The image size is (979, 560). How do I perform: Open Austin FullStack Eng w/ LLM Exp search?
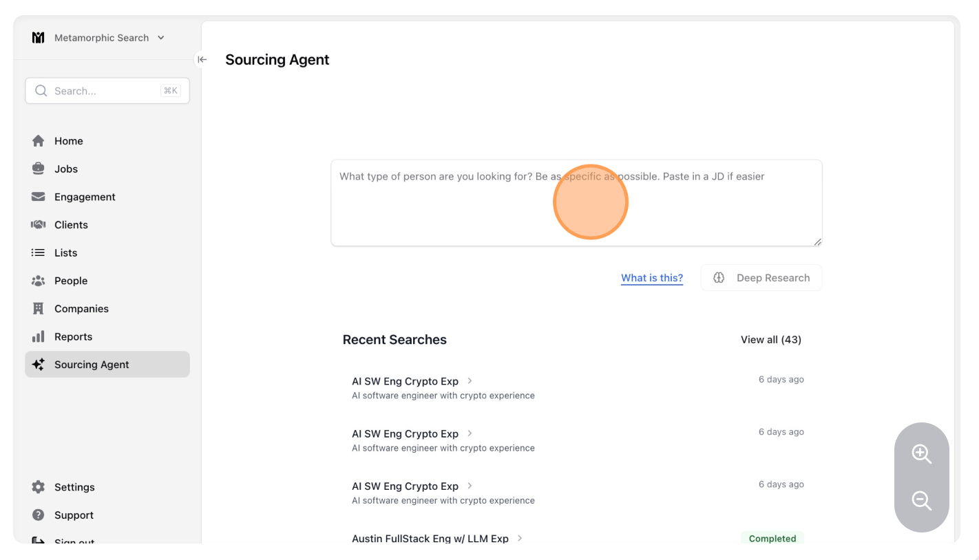(x=430, y=539)
